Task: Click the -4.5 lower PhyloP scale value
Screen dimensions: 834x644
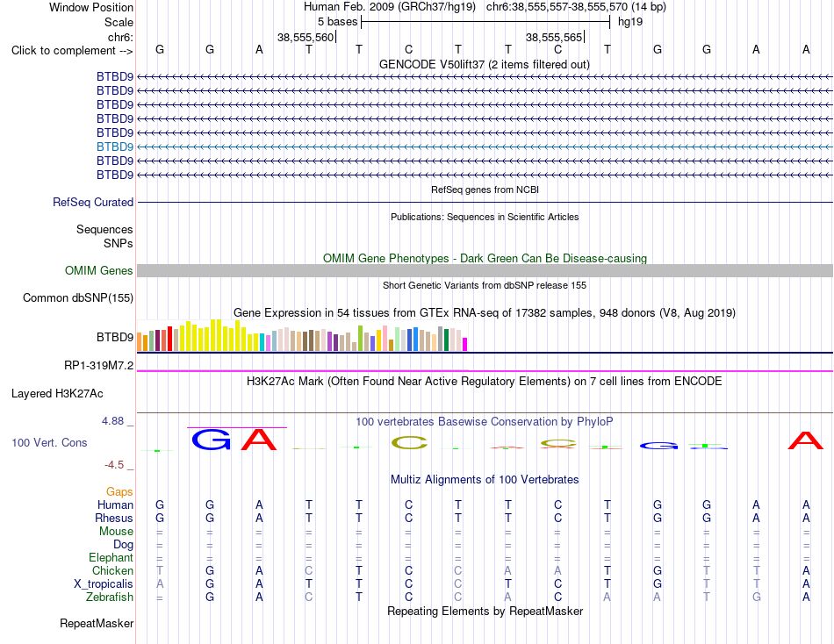Action: coord(114,465)
